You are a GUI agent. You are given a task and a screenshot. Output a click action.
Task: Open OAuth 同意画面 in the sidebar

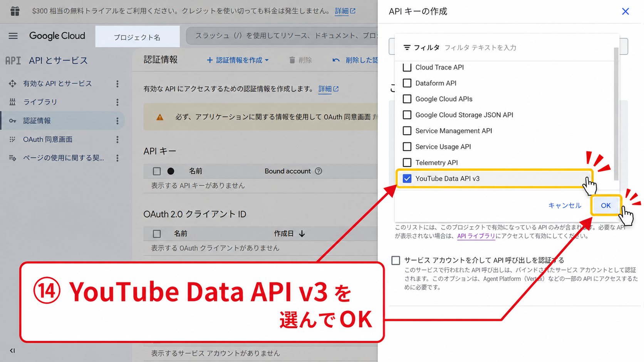(x=48, y=139)
